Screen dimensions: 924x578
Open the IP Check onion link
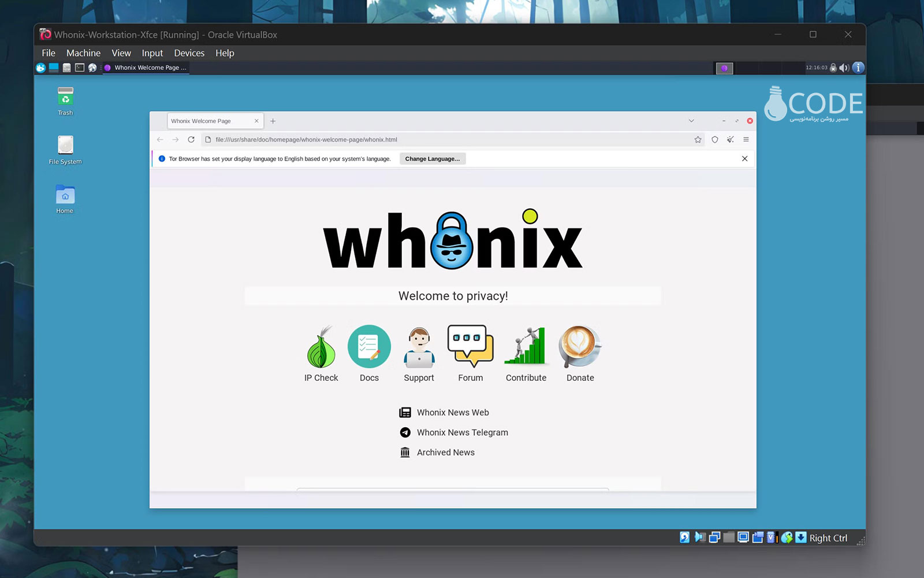(321, 354)
